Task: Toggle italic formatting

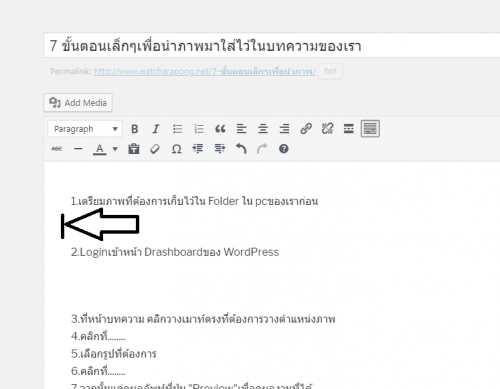Action: point(156,129)
